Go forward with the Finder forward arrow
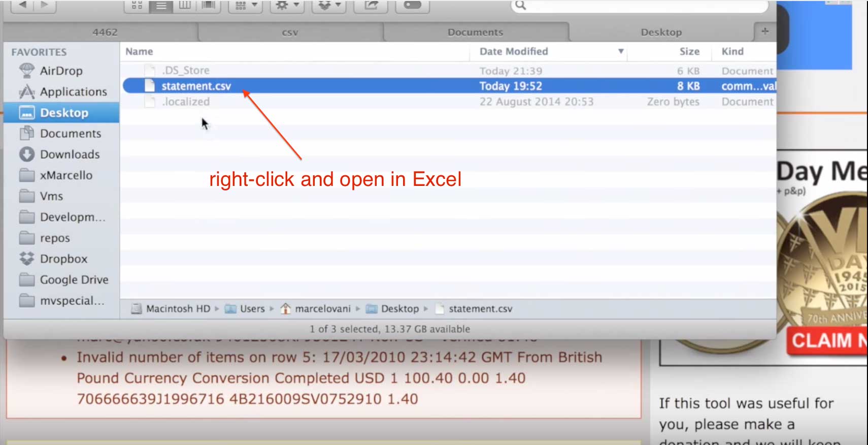 click(45, 5)
